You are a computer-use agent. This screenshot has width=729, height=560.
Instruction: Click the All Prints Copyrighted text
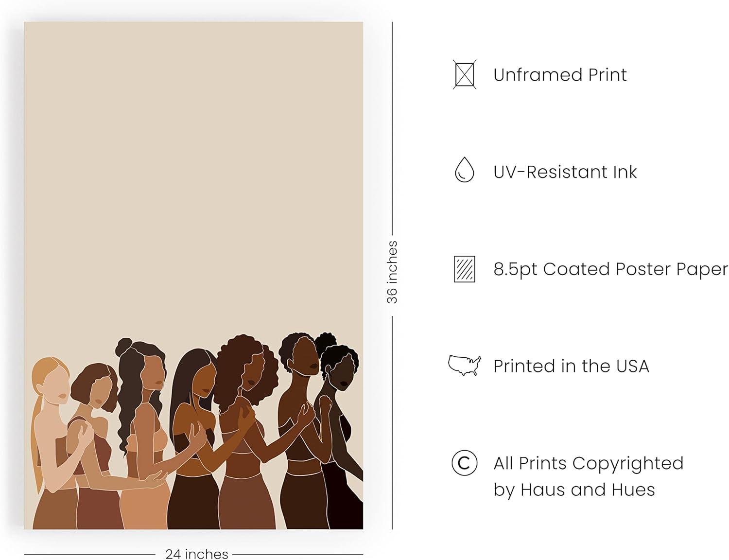click(588, 463)
